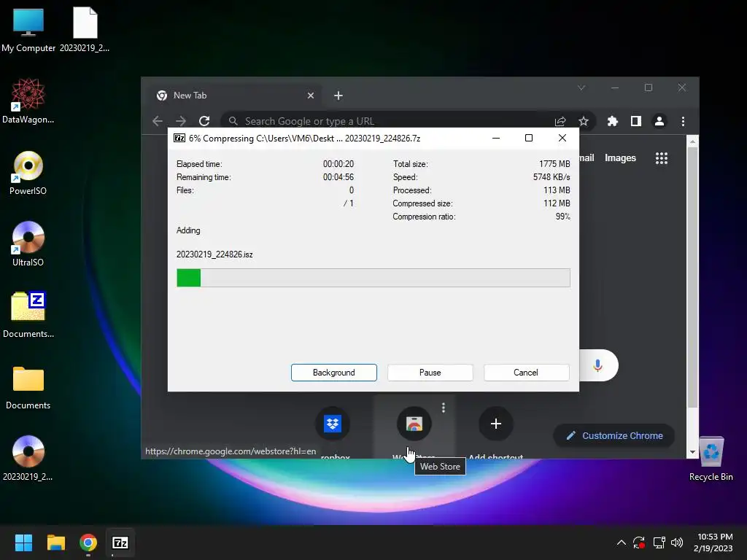
Task: Close the New Tab tab
Action: click(x=311, y=96)
